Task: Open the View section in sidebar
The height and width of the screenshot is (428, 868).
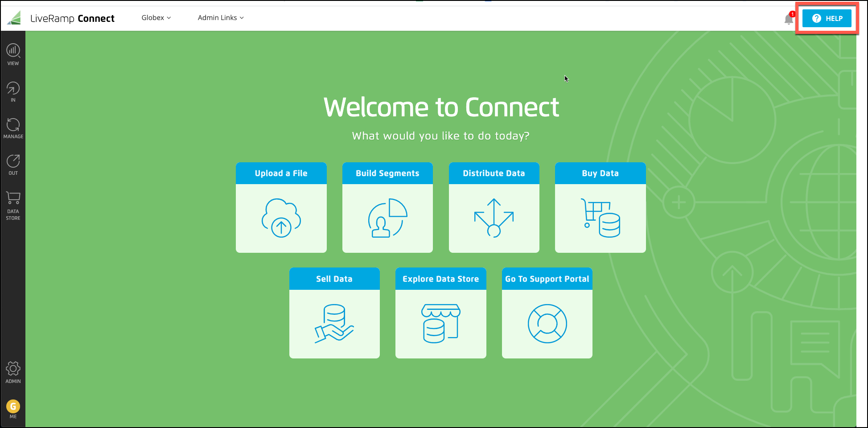Action: (13, 54)
